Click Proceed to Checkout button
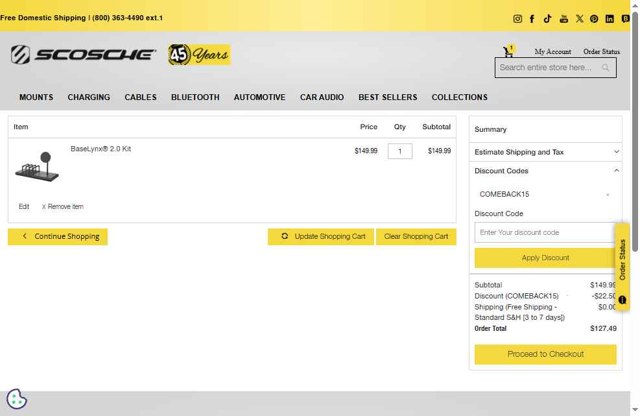 click(545, 354)
